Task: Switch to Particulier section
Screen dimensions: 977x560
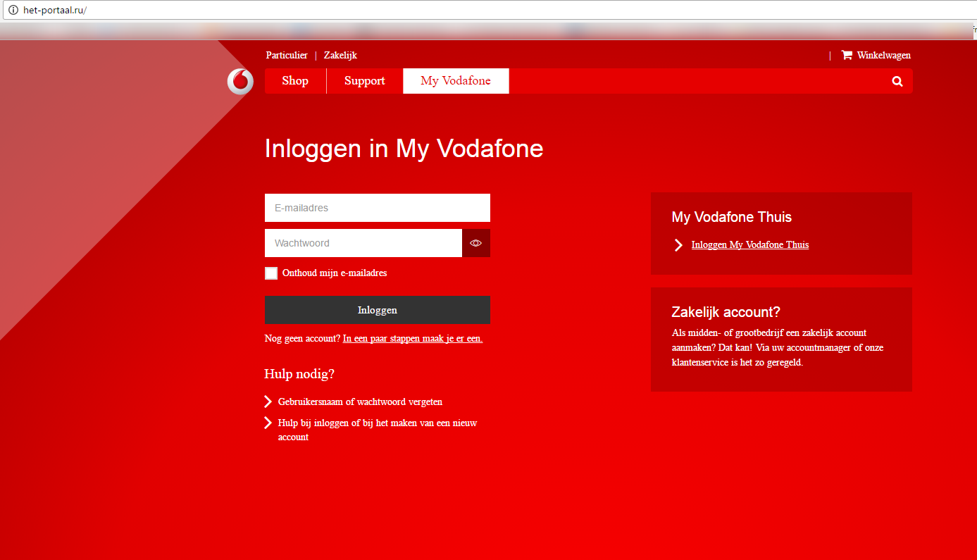Action: point(287,56)
